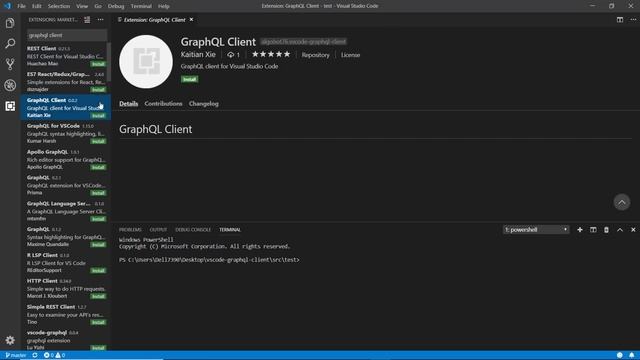Open the Manage gear settings icon
The image size is (640, 360).
[x=10, y=340]
